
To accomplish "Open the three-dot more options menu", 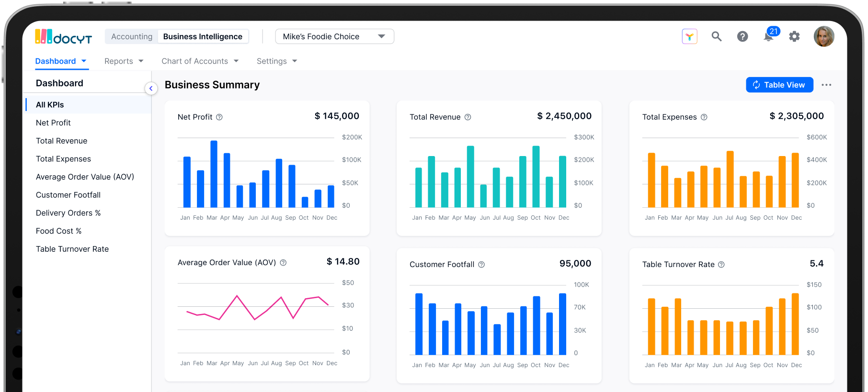I will pyautogui.click(x=826, y=85).
